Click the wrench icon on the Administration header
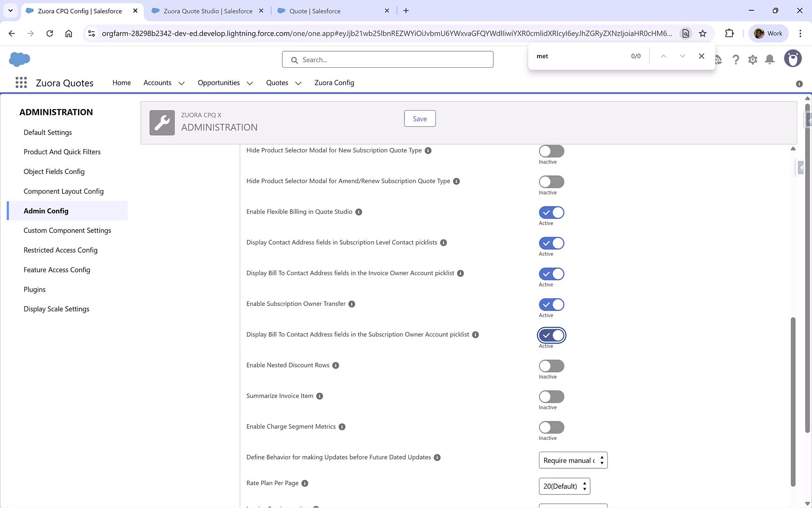Viewport: 812px width, 508px height. [162, 122]
